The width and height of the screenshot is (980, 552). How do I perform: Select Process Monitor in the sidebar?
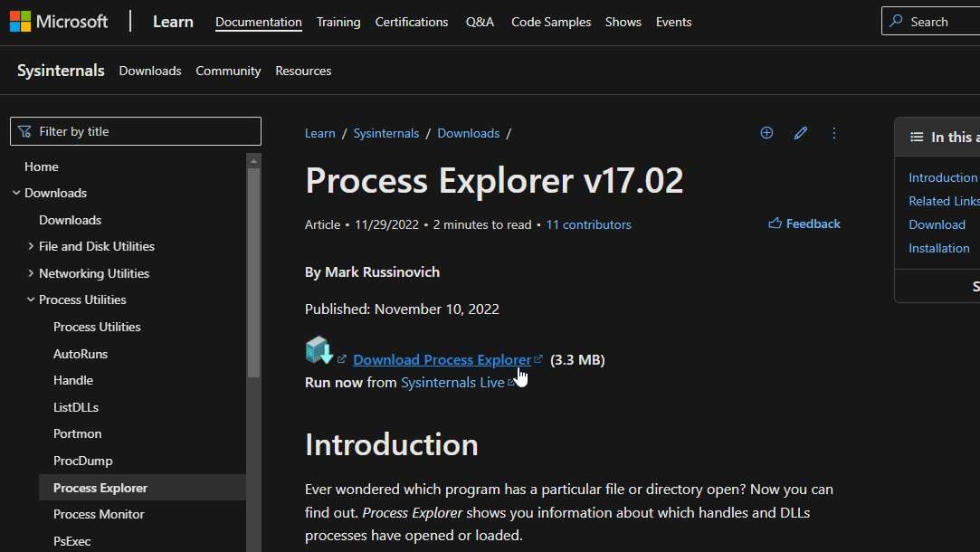(99, 514)
